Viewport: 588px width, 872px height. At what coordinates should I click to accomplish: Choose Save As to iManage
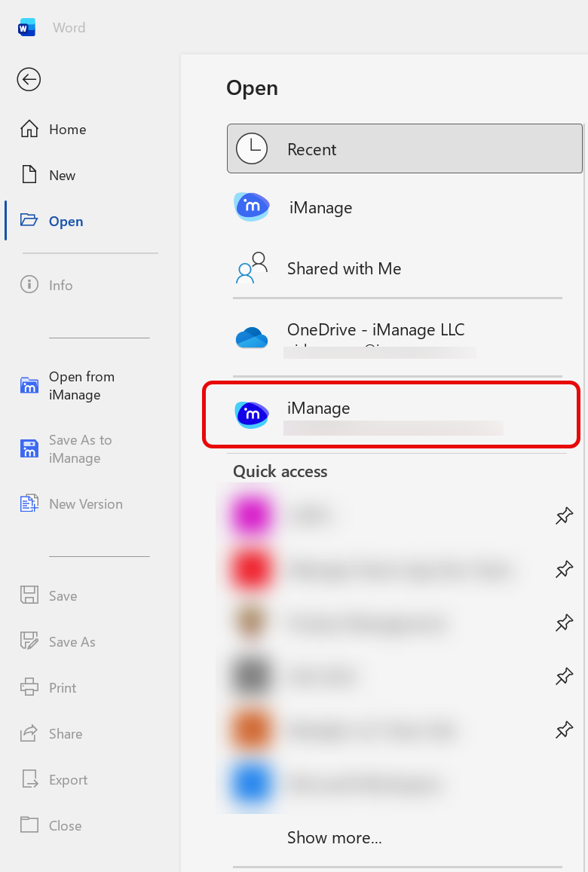67,448
